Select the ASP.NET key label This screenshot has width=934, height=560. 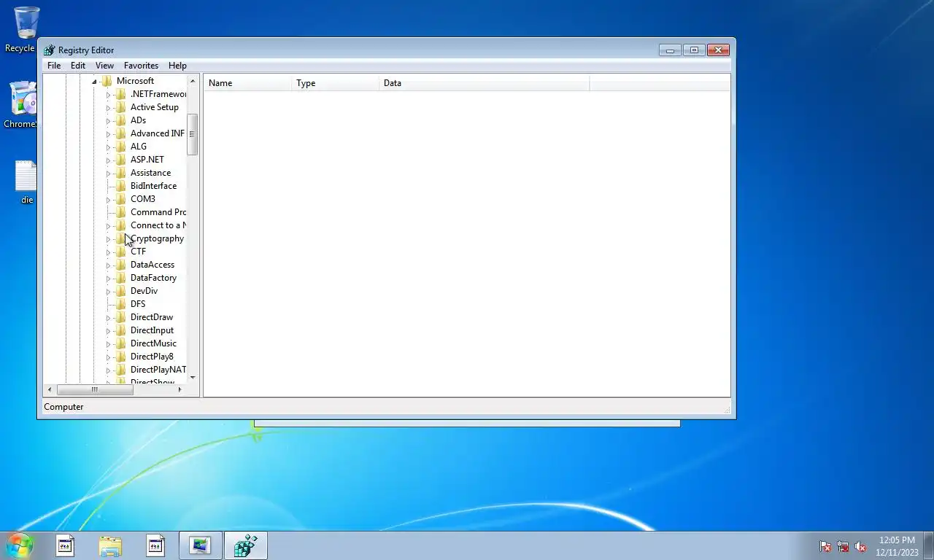point(147,160)
